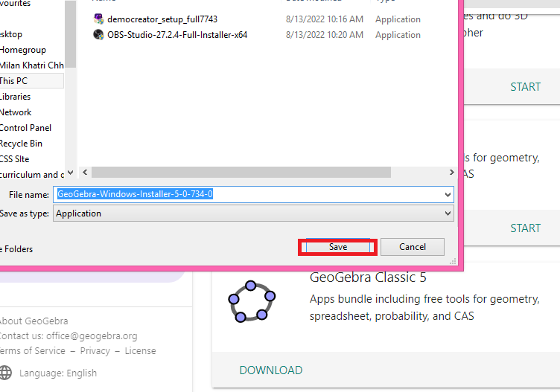Select curriculum folder in navigation pane
This screenshot has width=560, height=392.
pyautogui.click(x=31, y=175)
